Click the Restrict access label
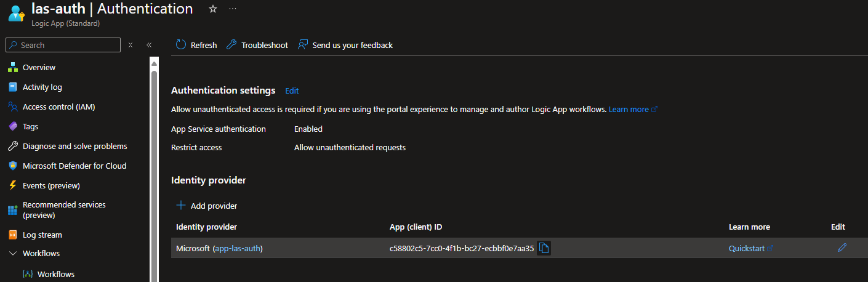 coord(196,147)
